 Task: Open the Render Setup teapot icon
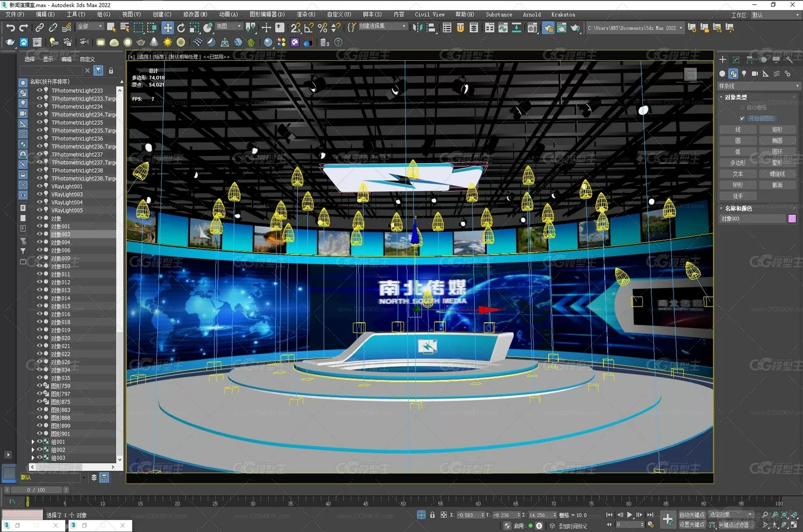coord(548,28)
